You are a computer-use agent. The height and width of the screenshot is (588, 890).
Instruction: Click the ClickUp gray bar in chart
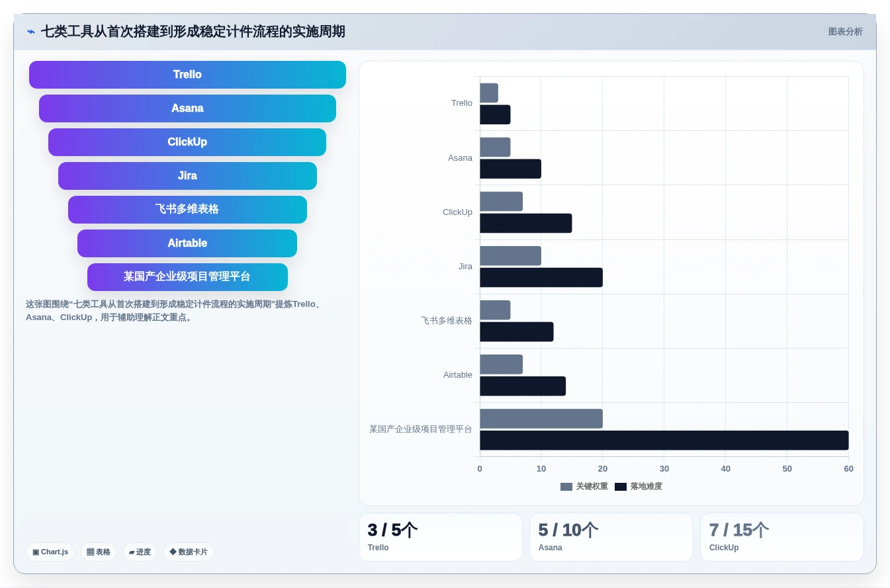click(x=501, y=201)
